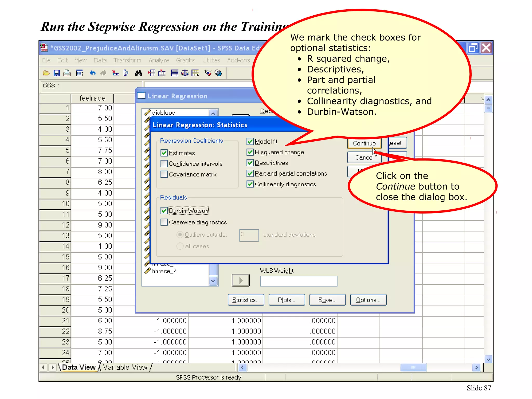532x399 pixels.
Task: Click the Split File icon
Action: [x=175, y=73]
